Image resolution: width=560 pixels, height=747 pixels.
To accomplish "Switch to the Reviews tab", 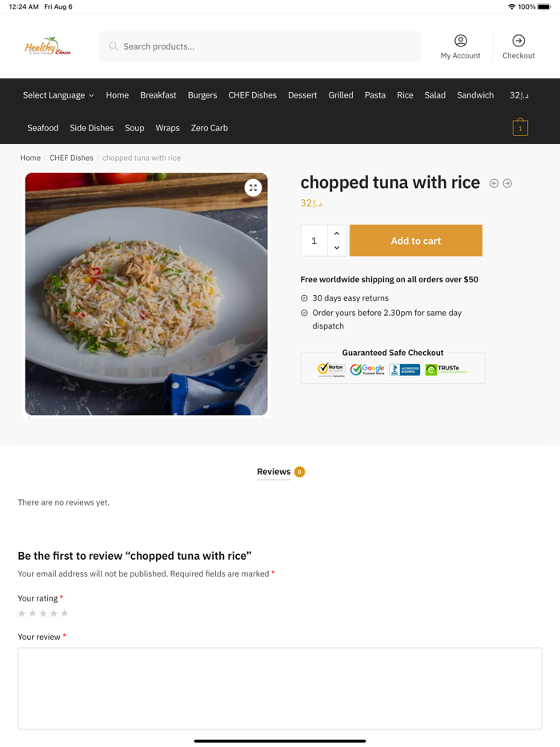I will [274, 472].
